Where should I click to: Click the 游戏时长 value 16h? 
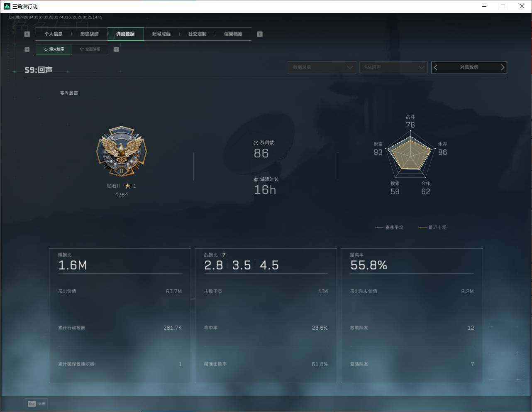265,190
